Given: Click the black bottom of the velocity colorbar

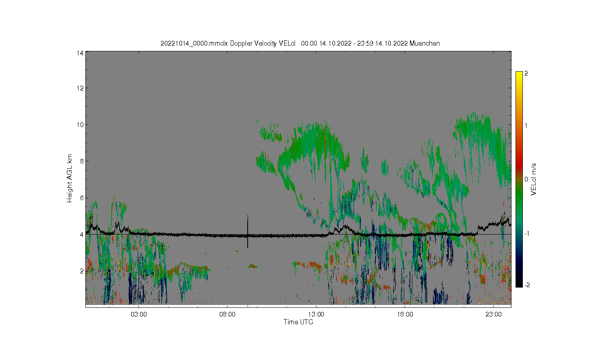Looking at the screenshot, I should (519, 283).
